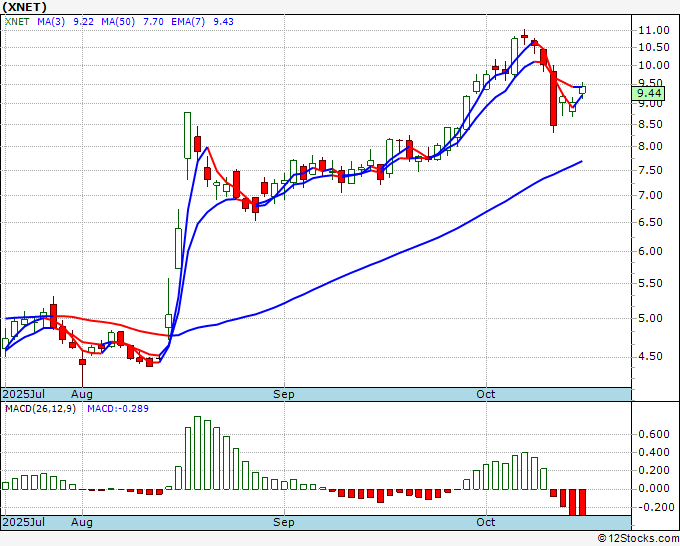Click the 0.400 MACD axis label

pos(654,452)
